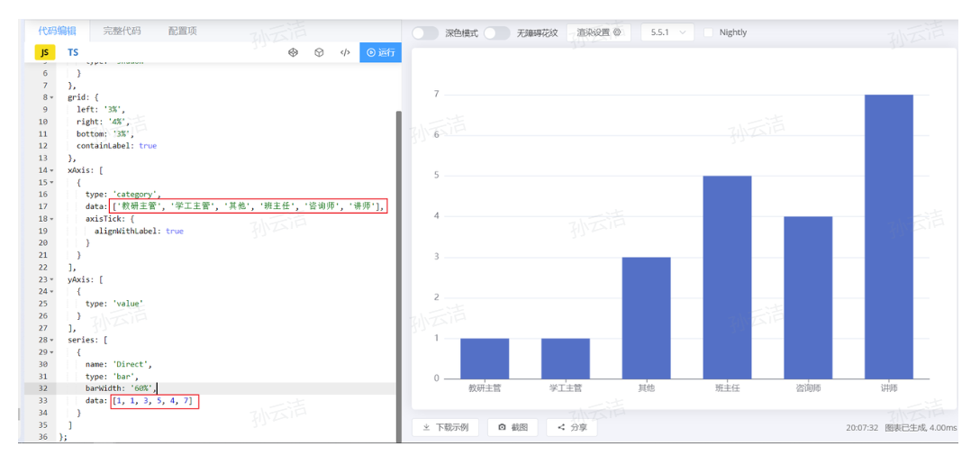Image resolution: width=980 pixels, height=474 pixels.
Task: Click type: 'category' on line 16
Action: pyautogui.click(x=122, y=195)
